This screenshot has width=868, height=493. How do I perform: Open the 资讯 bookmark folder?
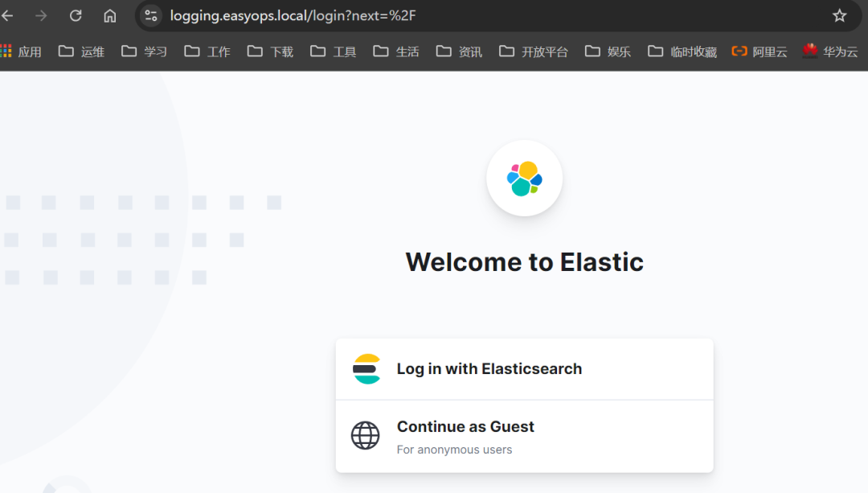pos(460,51)
